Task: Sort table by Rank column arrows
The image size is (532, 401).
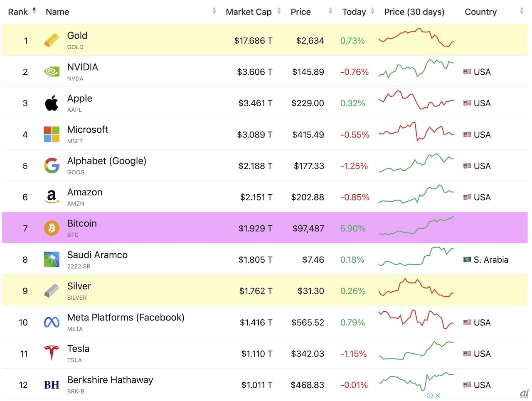Action: coord(34,11)
